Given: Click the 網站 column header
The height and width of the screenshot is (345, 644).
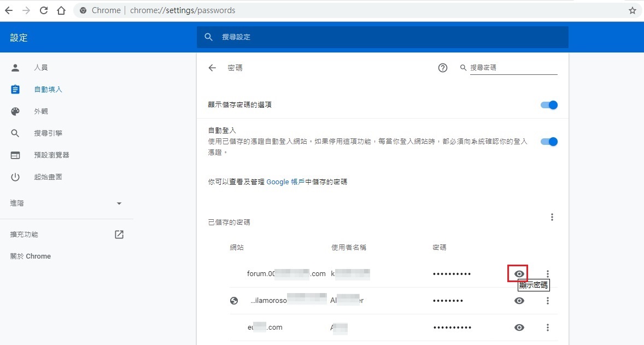Looking at the screenshot, I should pos(237,247).
